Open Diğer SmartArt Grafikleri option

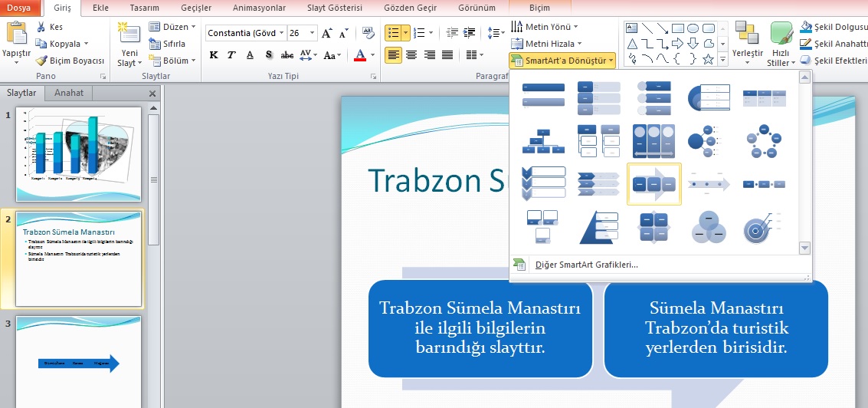(586, 265)
